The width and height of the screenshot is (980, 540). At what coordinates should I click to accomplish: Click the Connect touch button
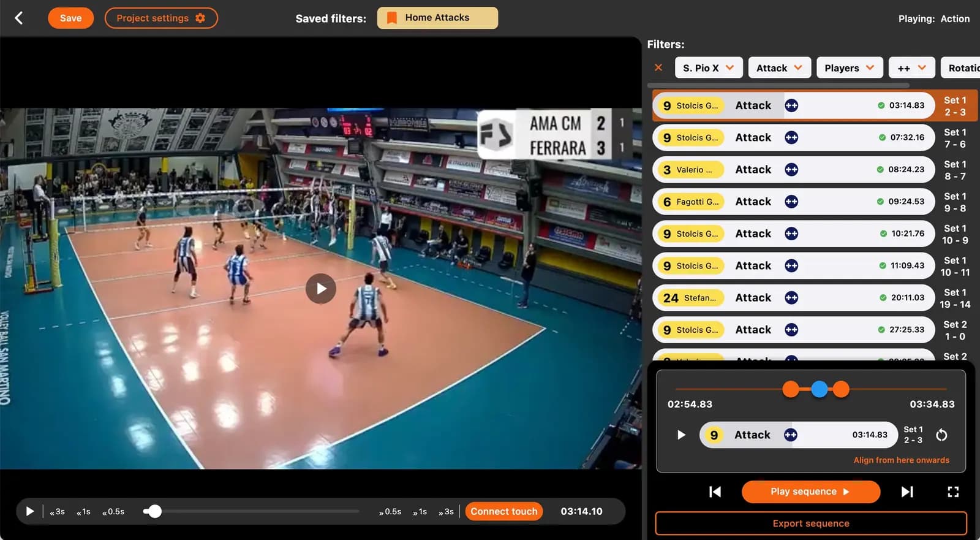point(504,511)
